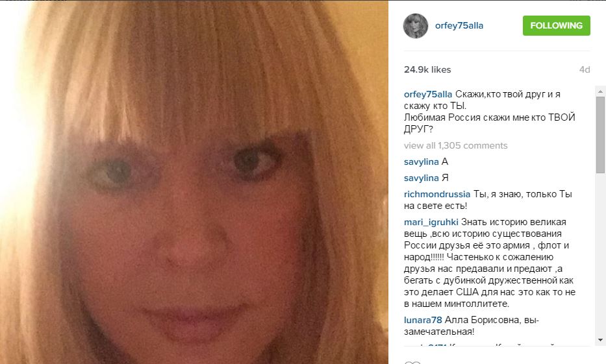
Task: Click the scrollbar up arrow in comments
Action: (600, 91)
